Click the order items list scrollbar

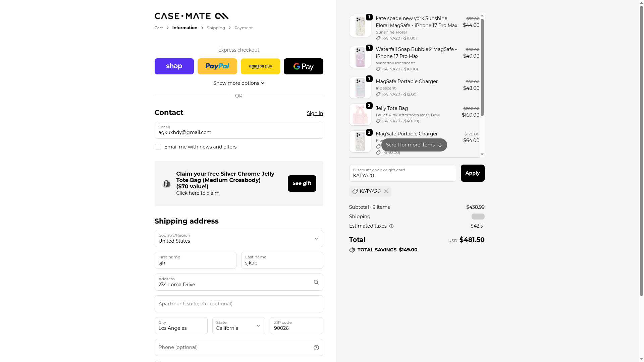pyautogui.click(x=482, y=67)
